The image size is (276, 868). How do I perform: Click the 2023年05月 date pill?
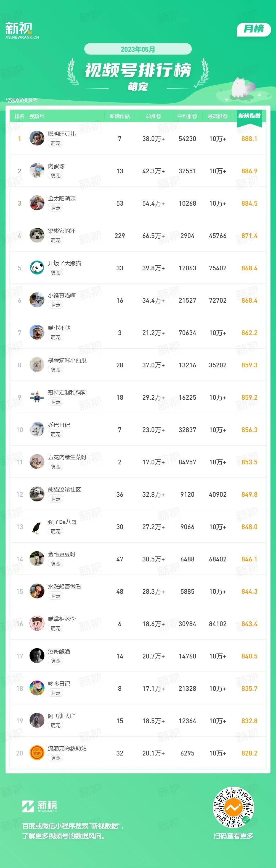[138, 49]
